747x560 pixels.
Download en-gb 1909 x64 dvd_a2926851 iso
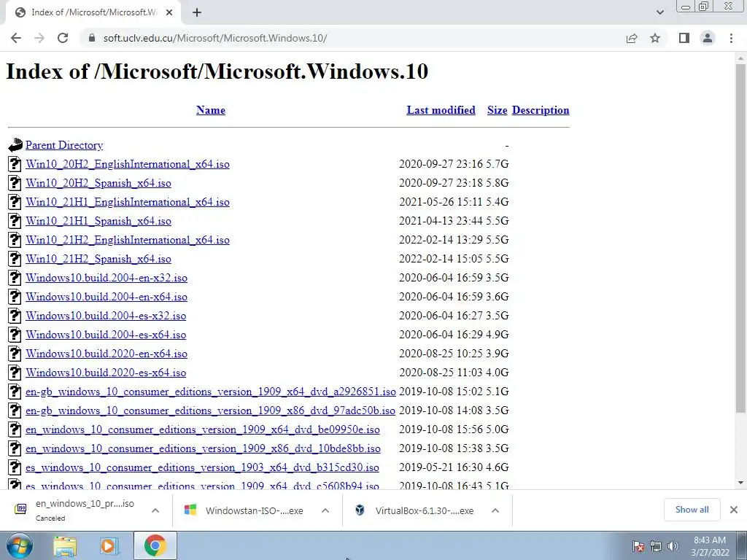(x=211, y=392)
